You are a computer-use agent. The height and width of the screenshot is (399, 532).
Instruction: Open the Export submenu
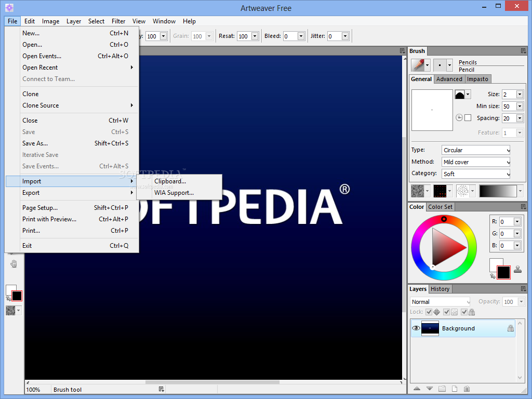72,193
